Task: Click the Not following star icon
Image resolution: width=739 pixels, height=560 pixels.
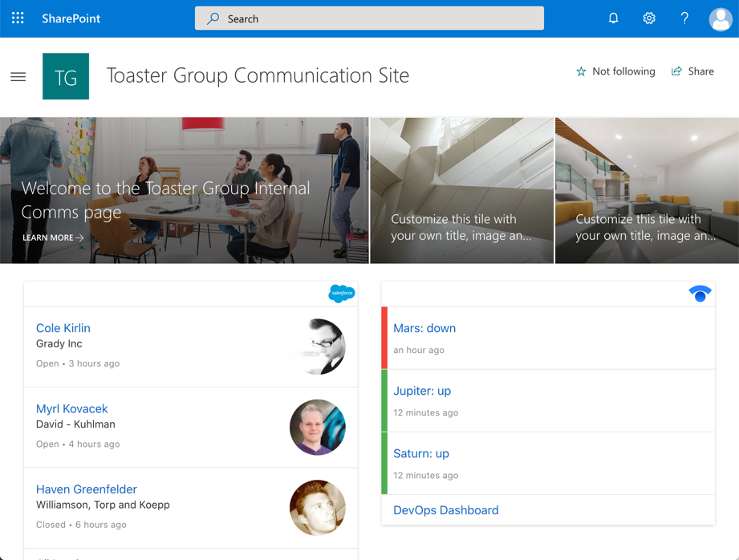Action: click(x=581, y=71)
